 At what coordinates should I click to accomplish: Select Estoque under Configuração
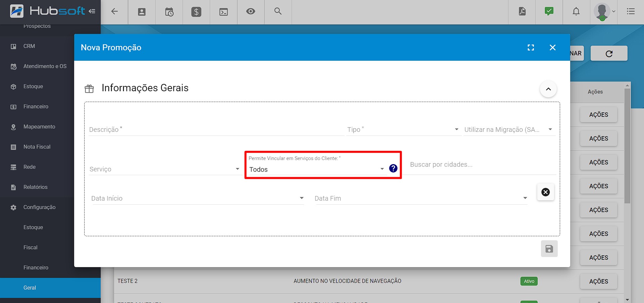(33, 228)
